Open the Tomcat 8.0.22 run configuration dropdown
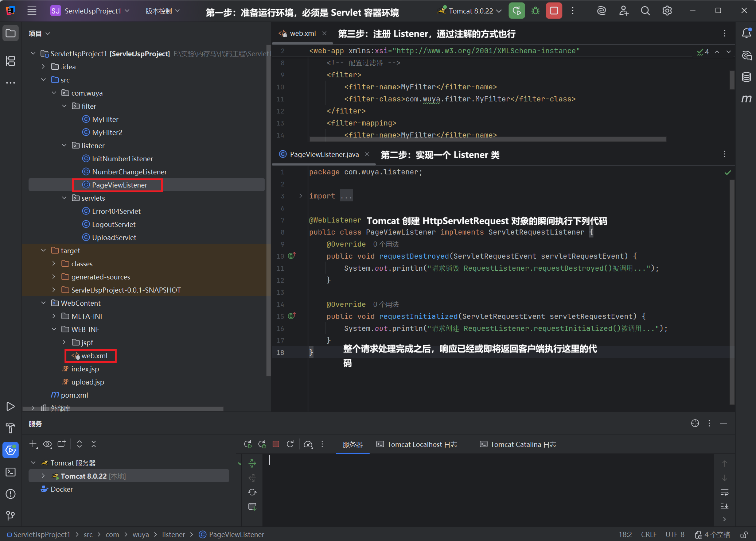Screen dimensions: 756x541 coord(470,11)
